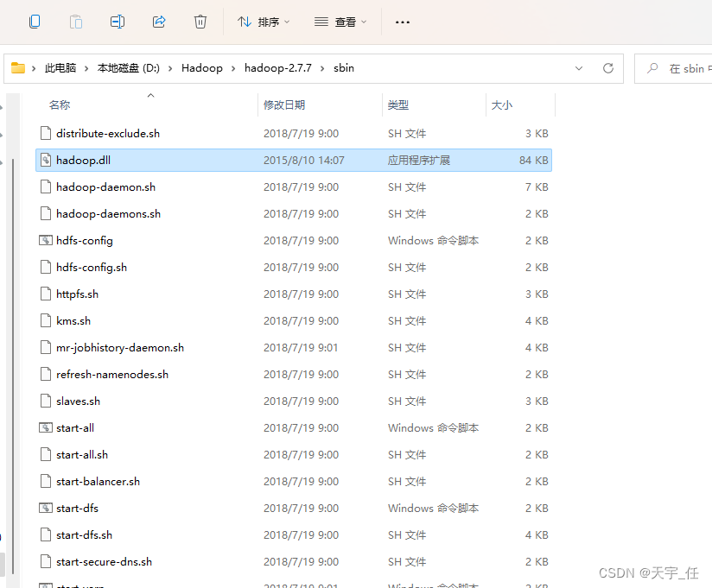Image resolution: width=712 pixels, height=588 pixels.
Task: Open the 排序 sort dropdown
Action: coord(264,22)
